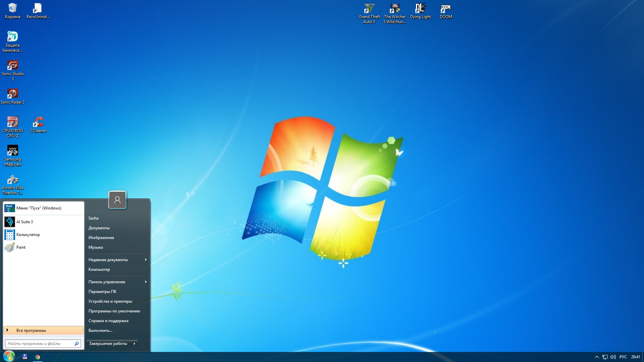Launch the Grand Theft Auto V shortcut
The image size is (644, 362).
pyautogui.click(x=369, y=13)
